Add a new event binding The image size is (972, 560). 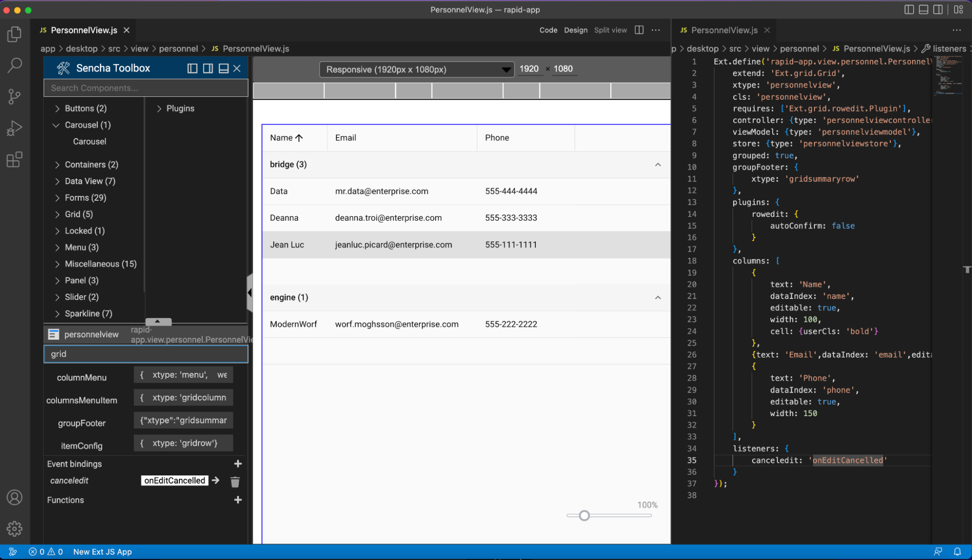pyautogui.click(x=238, y=464)
